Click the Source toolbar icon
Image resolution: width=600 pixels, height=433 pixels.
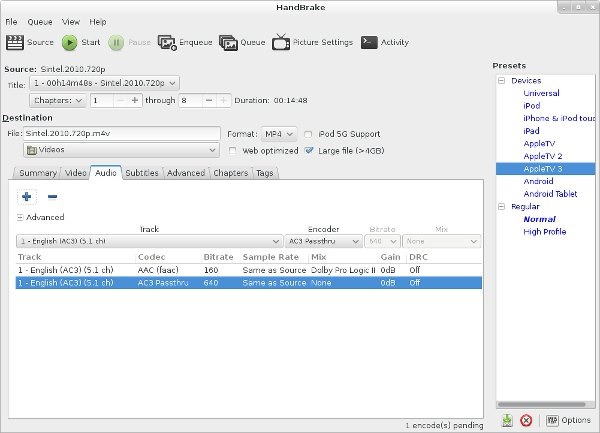pyautogui.click(x=15, y=42)
